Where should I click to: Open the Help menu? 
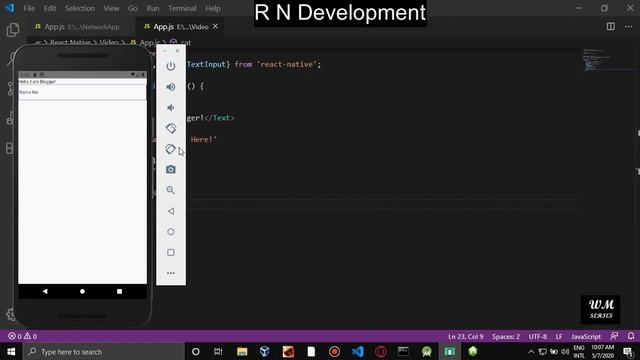[213, 8]
